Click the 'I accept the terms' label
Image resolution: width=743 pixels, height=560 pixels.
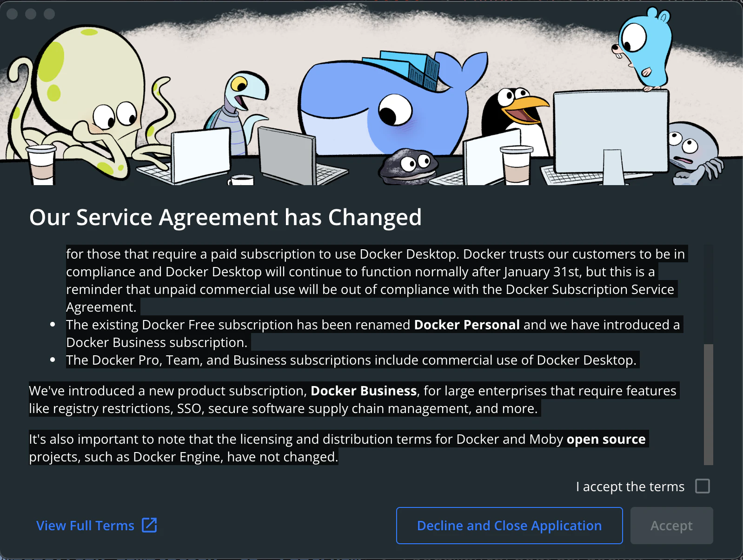click(630, 487)
